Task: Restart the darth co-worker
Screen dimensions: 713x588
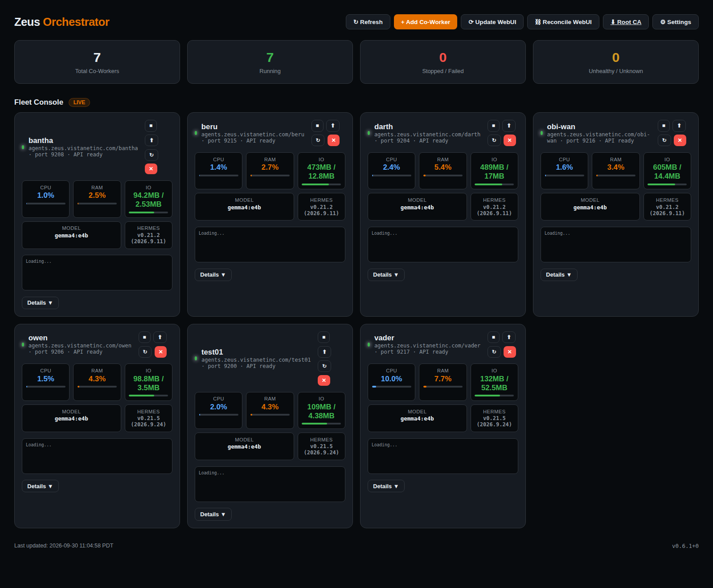Action: tap(494, 140)
